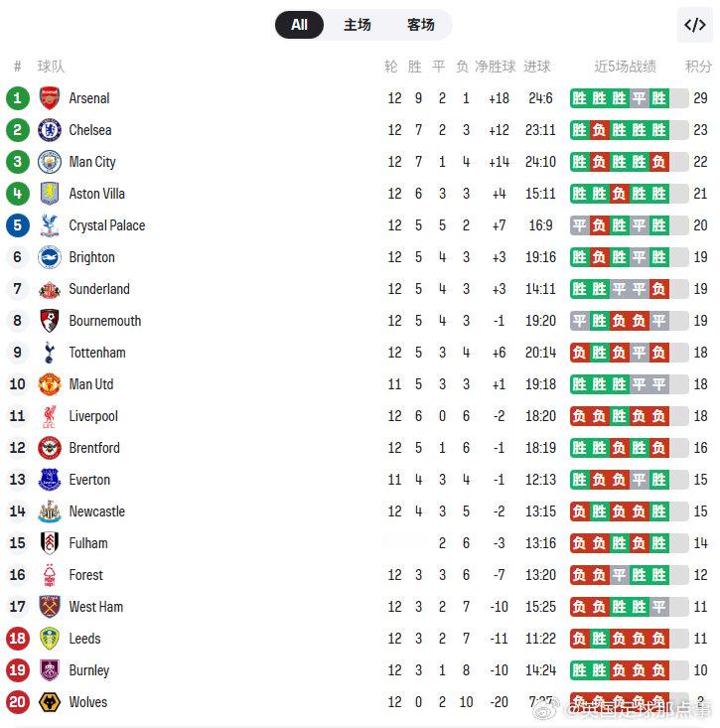Click the red rank 18 Leeds badge
The image size is (720, 728).
pos(17,639)
